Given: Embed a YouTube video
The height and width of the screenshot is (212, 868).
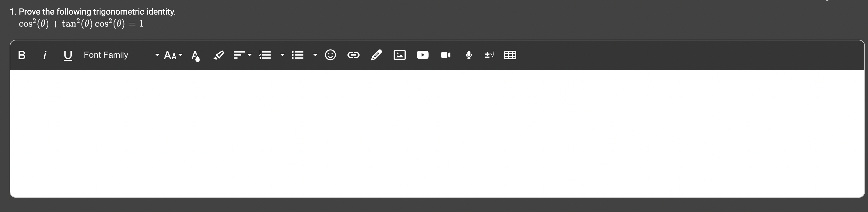Looking at the screenshot, I should pyautogui.click(x=422, y=55).
